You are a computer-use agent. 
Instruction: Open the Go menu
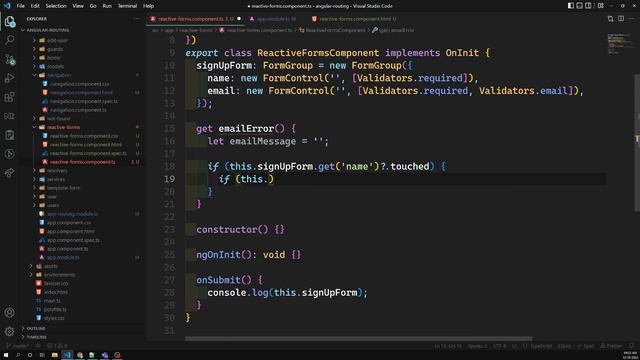coord(93,6)
